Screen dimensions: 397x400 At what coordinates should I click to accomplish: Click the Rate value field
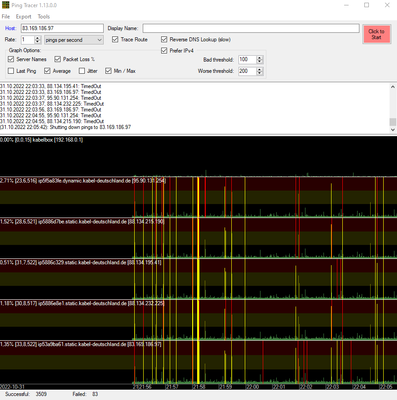click(27, 40)
